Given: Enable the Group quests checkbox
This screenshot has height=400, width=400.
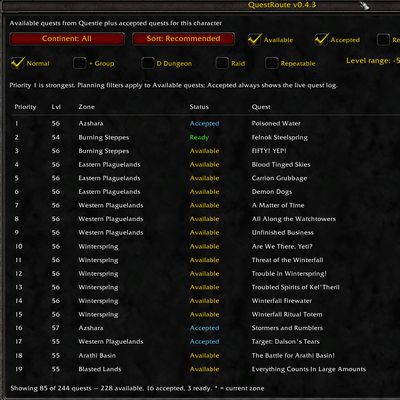Looking at the screenshot, I should [79, 63].
